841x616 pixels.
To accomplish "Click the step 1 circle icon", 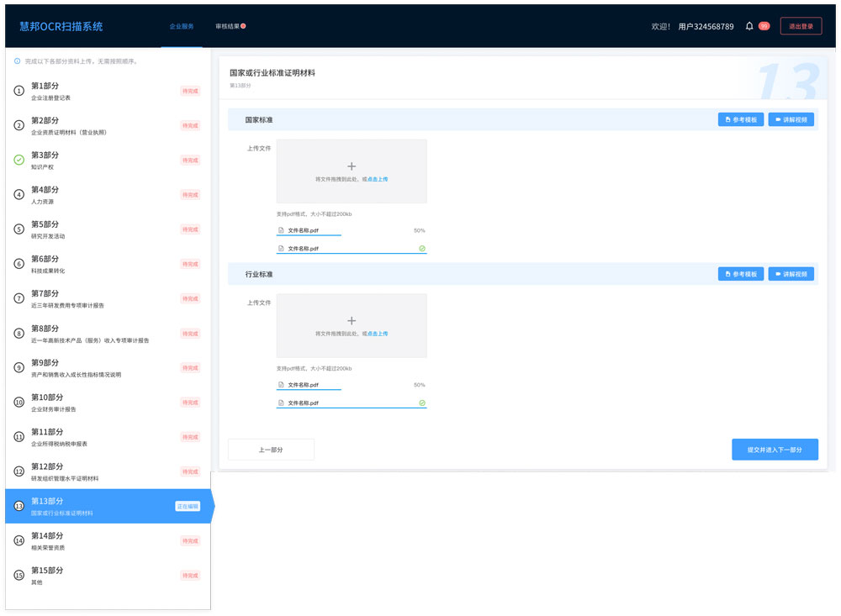I will click(x=19, y=91).
